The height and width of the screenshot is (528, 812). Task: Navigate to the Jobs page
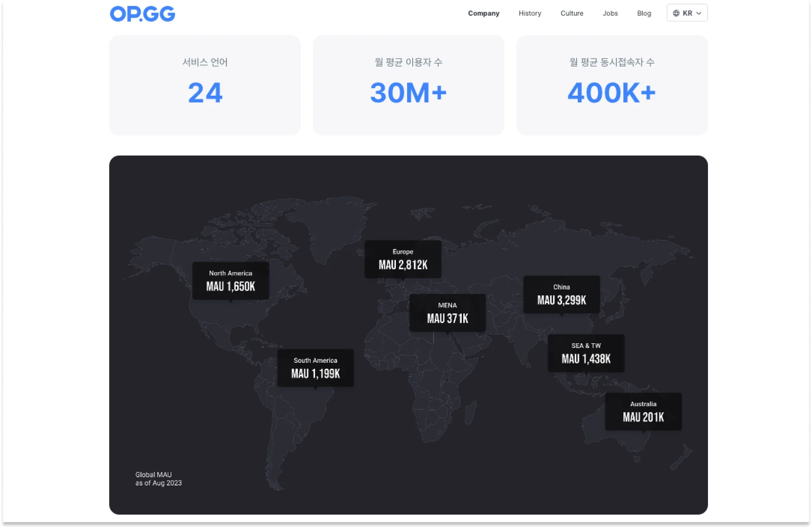coord(610,13)
